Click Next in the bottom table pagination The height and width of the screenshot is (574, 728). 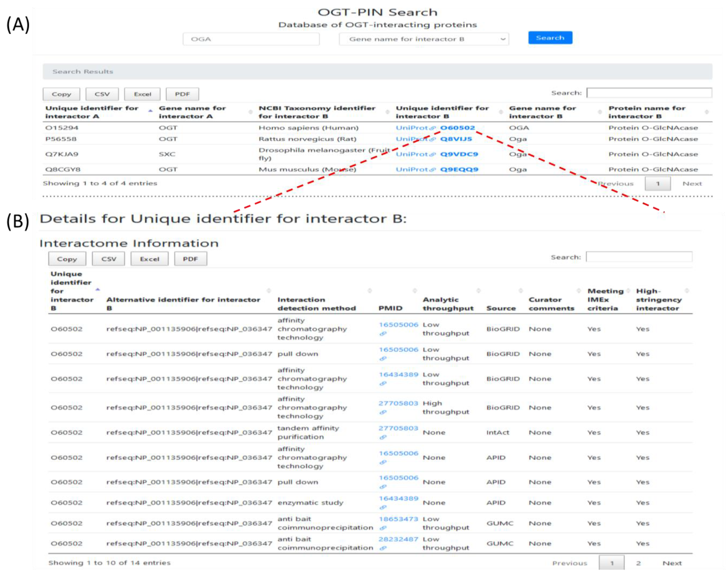pyautogui.click(x=672, y=563)
